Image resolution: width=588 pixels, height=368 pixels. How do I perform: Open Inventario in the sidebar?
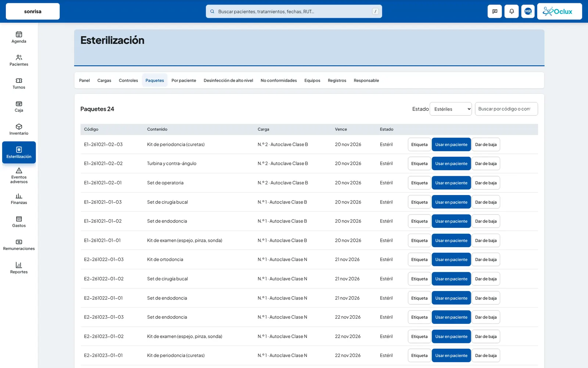click(19, 130)
